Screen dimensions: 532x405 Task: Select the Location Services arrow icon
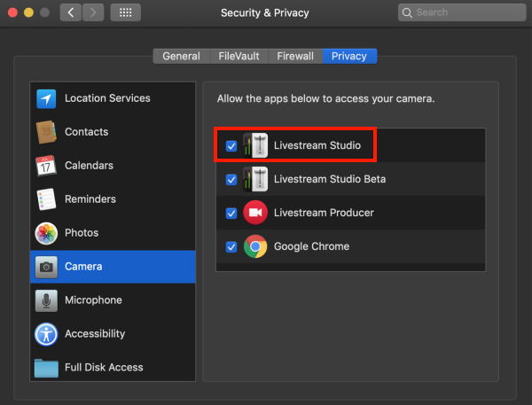click(x=46, y=98)
